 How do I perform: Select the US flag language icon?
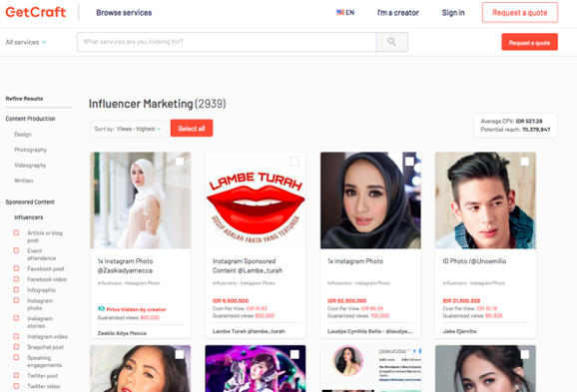[x=340, y=13]
